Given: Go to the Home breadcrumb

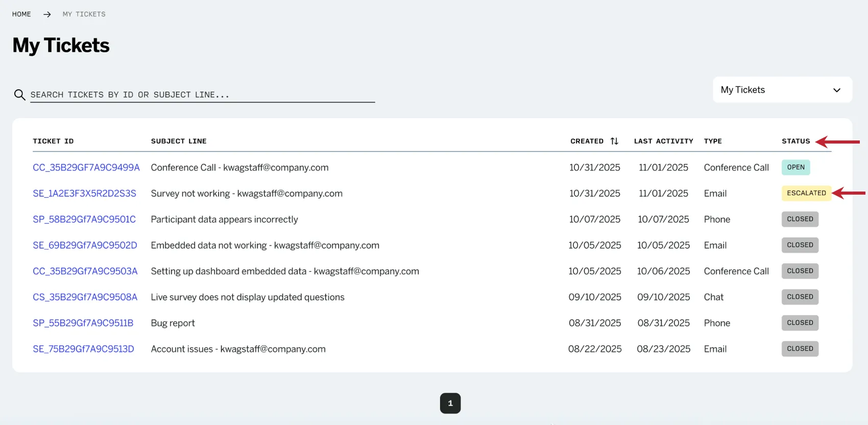Looking at the screenshot, I should pos(21,14).
